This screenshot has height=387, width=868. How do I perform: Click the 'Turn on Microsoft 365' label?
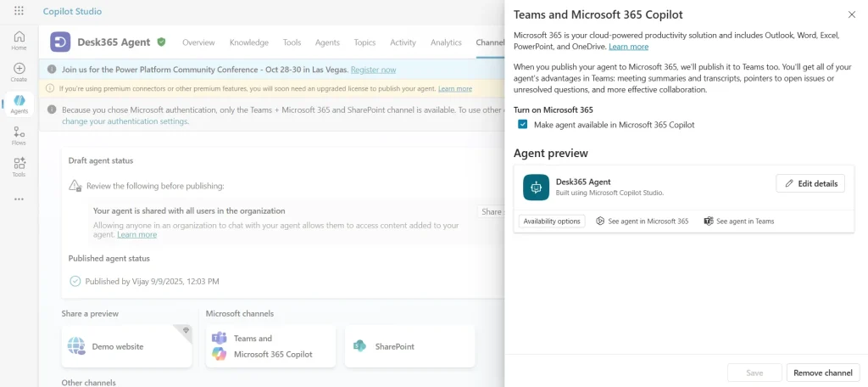click(553, 109)
